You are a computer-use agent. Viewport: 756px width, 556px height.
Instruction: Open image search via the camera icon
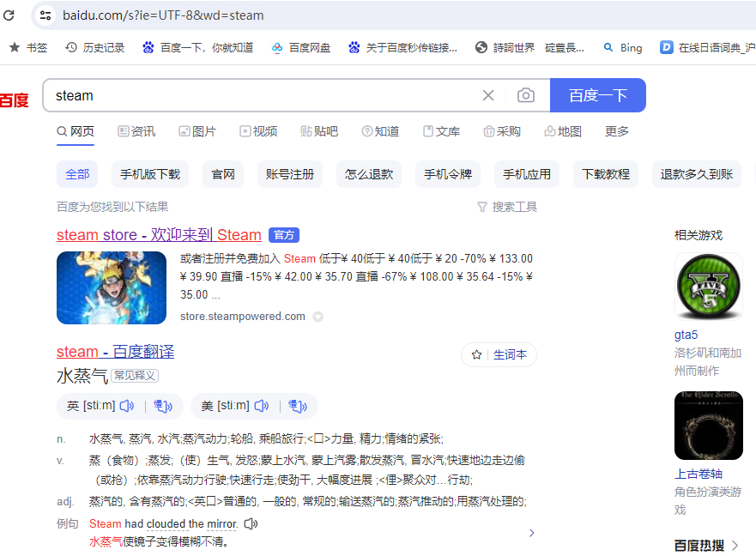click(525, 95)
